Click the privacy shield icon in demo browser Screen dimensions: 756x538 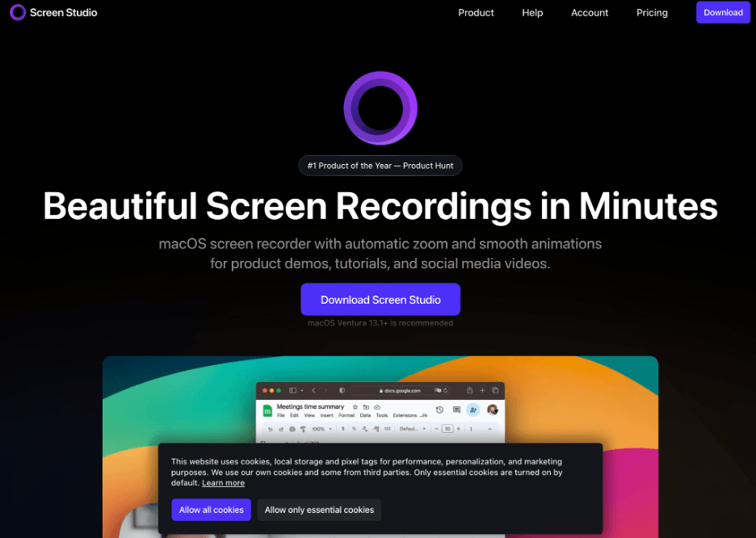(x=342, y=390)
